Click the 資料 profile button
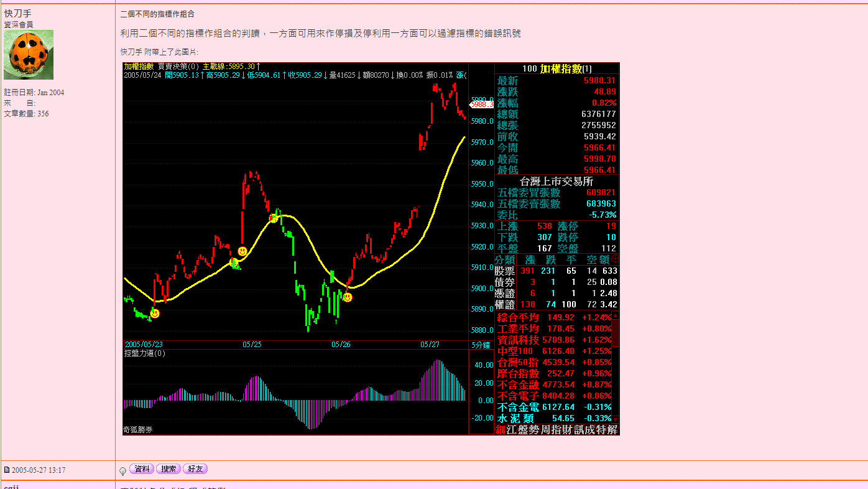This screenshot has width=868, height=489. coord(142,469)
